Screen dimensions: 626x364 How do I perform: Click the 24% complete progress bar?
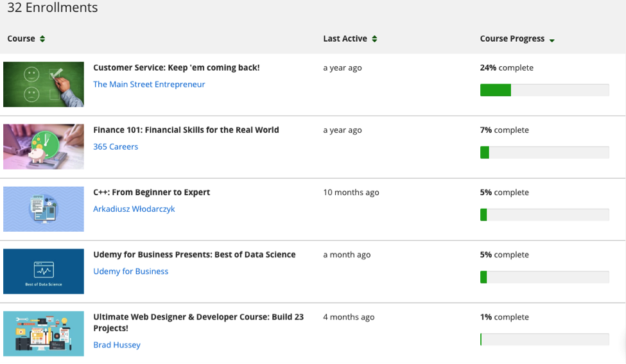[544, 90]
